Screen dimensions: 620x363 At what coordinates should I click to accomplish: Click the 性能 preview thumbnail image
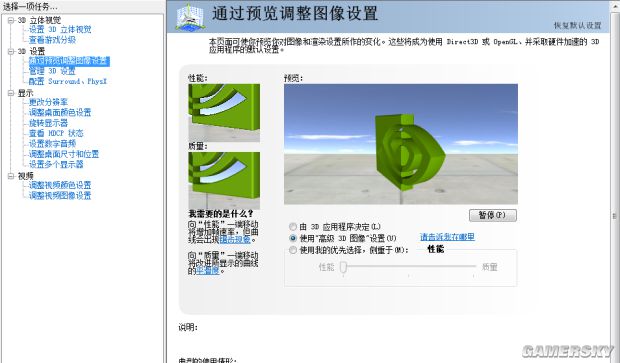[224, 112]
